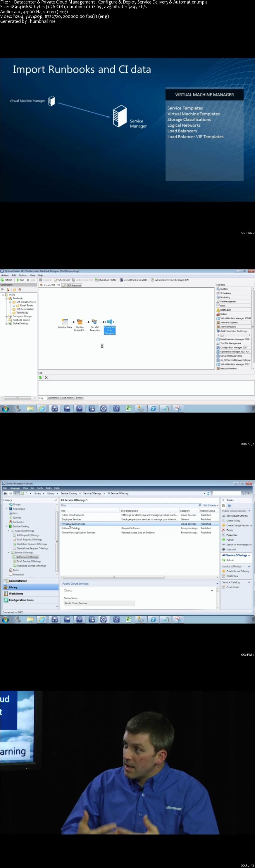
Task: Open the Options menu in Runbook Designer
Action: tap(23, 275)
